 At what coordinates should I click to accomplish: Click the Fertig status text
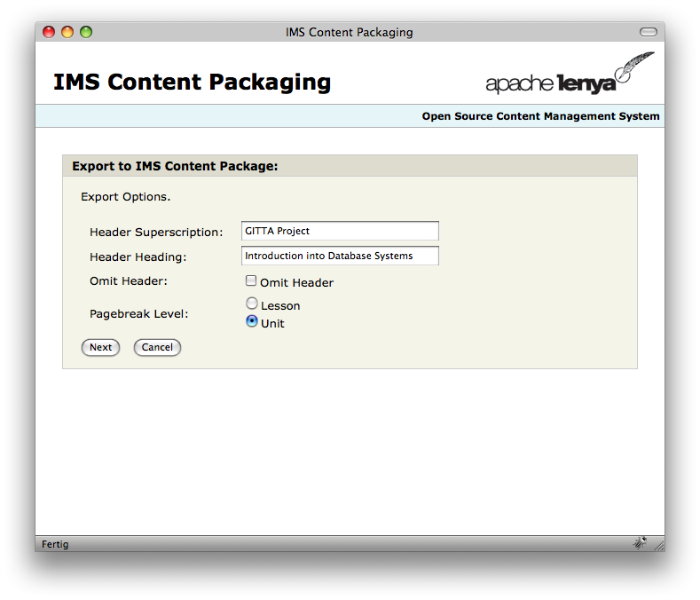point(55,544)
